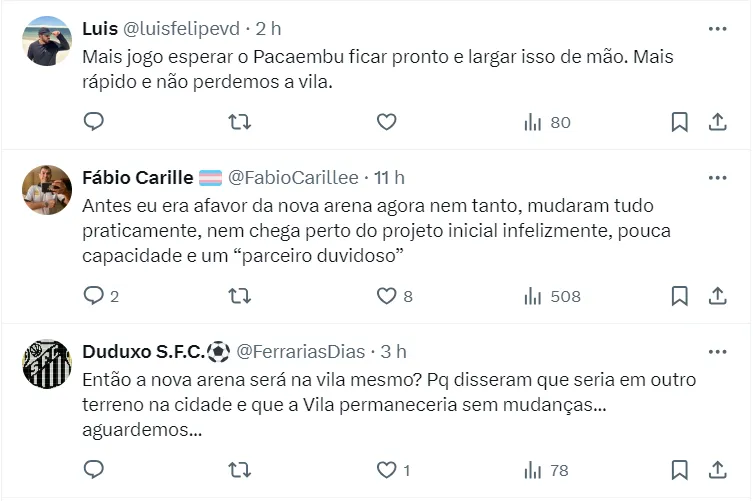Open @FabioCarillee profile handle link
The image size is (753, 501).
(x=293, y=178)
